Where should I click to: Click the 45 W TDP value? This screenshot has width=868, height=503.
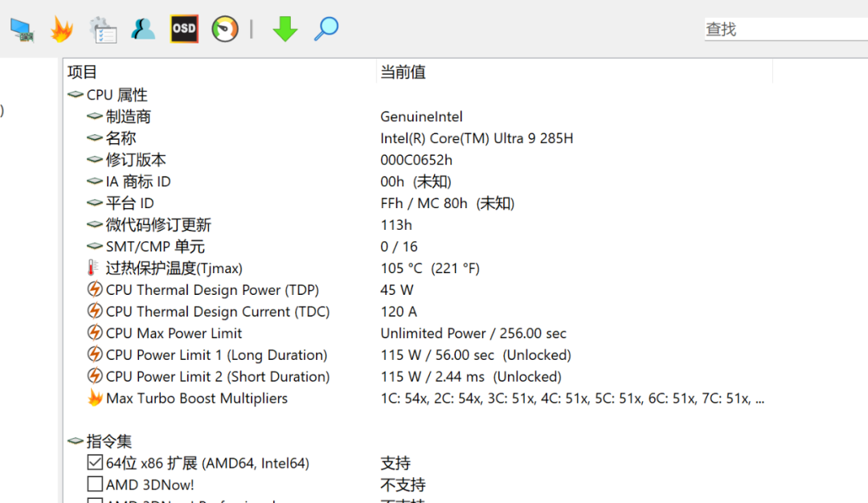397,290
